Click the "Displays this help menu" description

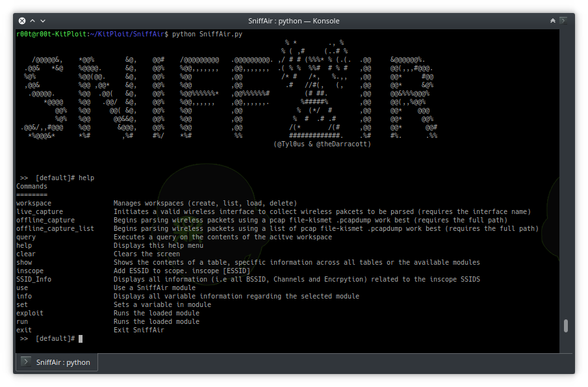point(159,245)
